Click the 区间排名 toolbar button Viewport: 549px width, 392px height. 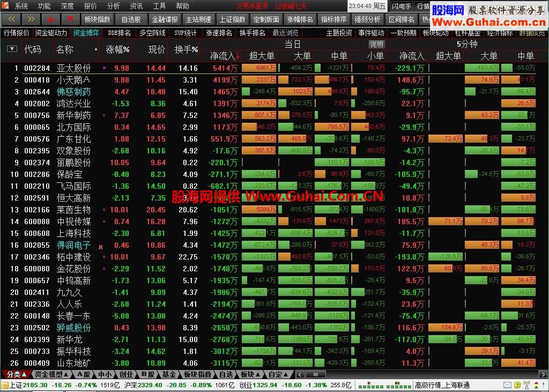point(401,19)
